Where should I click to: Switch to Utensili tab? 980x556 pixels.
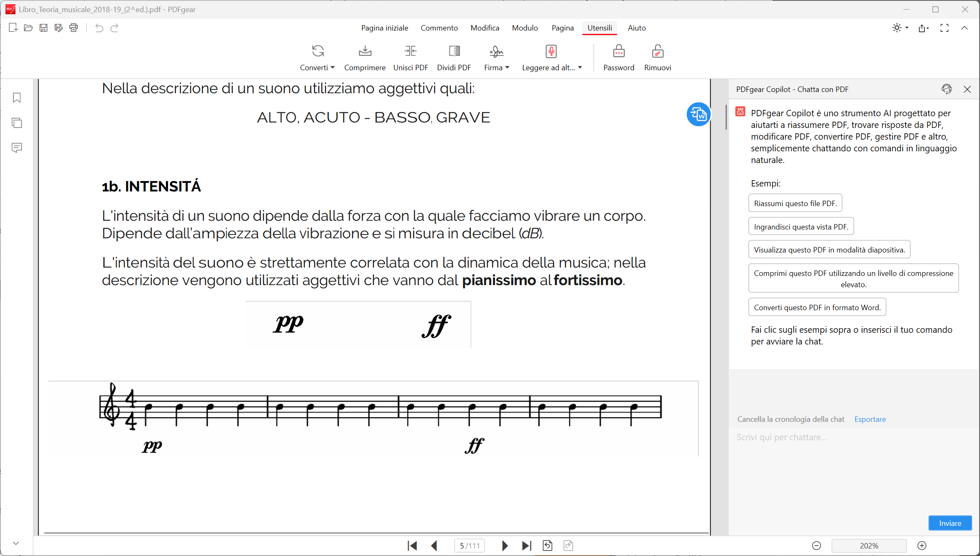click(600, 28)
